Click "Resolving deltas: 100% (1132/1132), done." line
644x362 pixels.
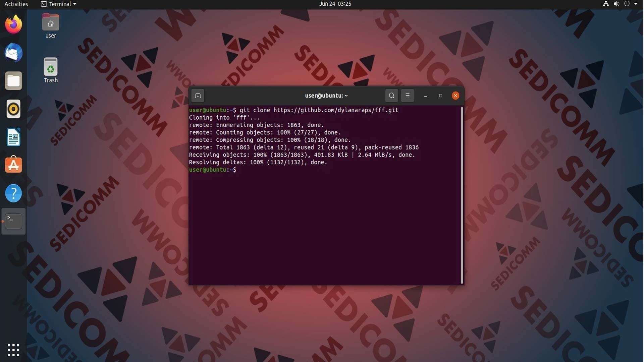(x=258, y=162)
